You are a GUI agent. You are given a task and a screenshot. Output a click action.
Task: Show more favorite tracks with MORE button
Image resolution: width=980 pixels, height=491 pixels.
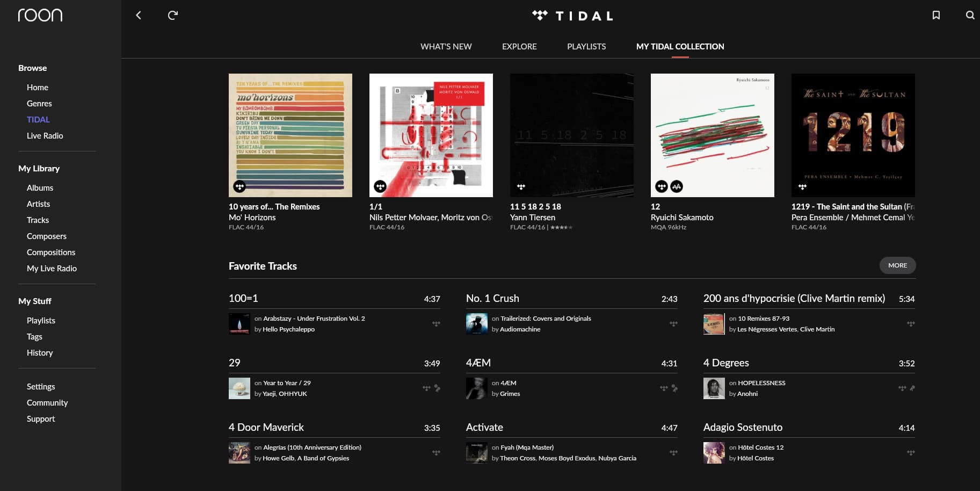coord(897,265)
